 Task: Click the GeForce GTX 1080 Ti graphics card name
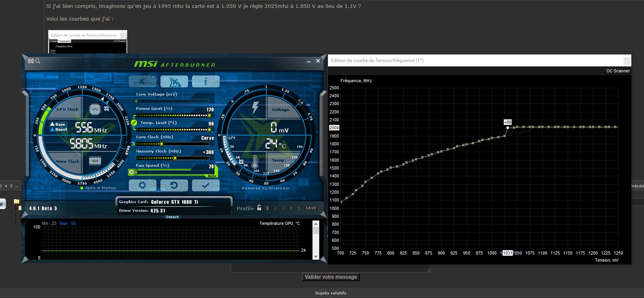click(x=175, y=202)
